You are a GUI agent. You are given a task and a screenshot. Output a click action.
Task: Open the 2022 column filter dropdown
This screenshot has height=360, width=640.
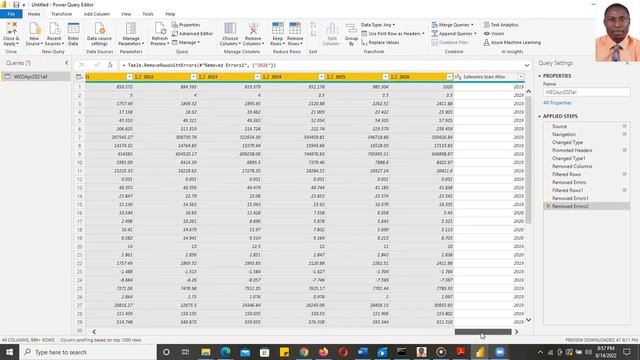pos(193,77)
